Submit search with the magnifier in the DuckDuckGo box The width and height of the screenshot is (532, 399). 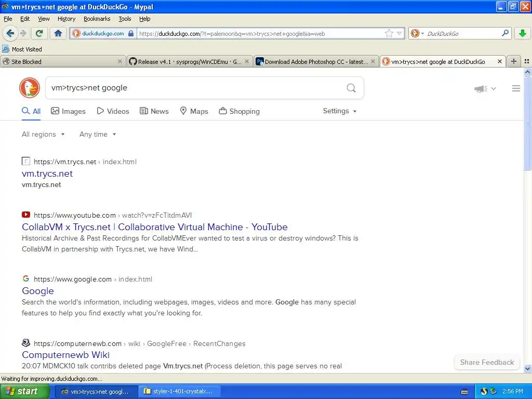(351, 88)
